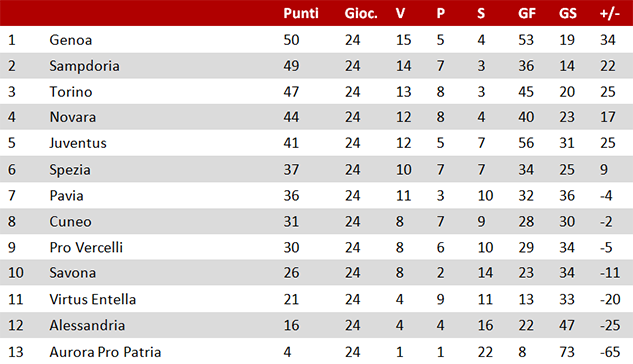Select the Novara team name
Screen dimensions: 633x364
(73, 117)
